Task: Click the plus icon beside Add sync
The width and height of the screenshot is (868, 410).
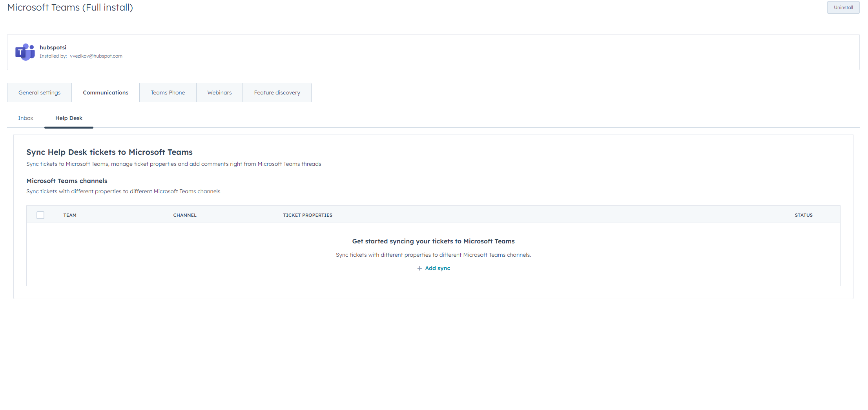Action: click(x=419, y=268)
